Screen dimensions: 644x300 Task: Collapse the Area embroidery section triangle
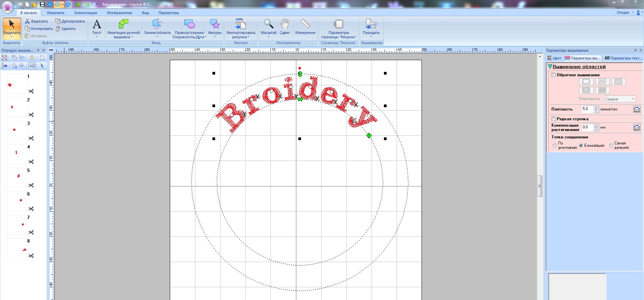pyautogui.click(x=550, y=67)
